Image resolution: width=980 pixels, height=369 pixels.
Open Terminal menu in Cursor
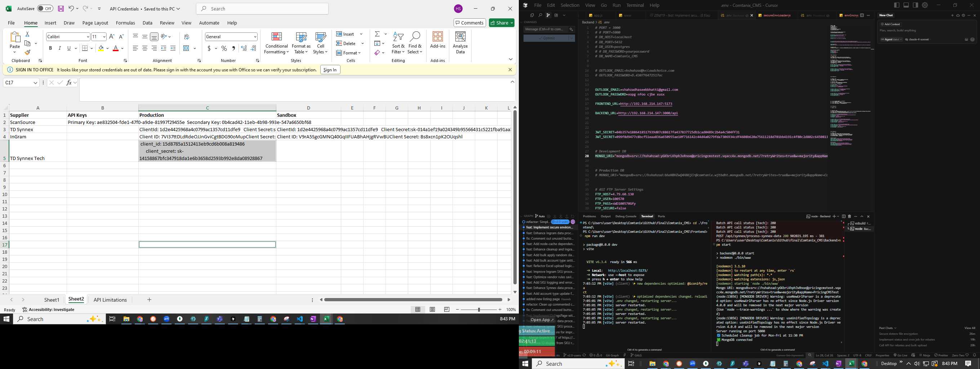point(635,5)
